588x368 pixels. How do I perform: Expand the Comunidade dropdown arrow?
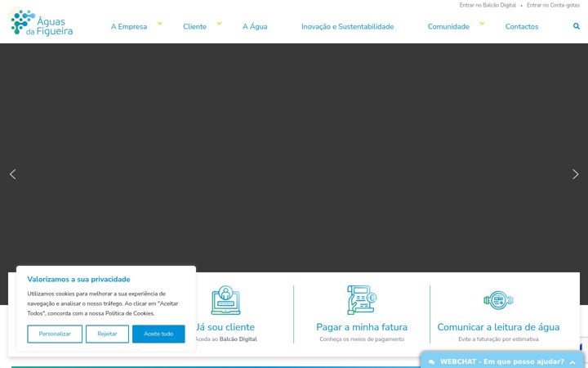[x=482, y=23]
